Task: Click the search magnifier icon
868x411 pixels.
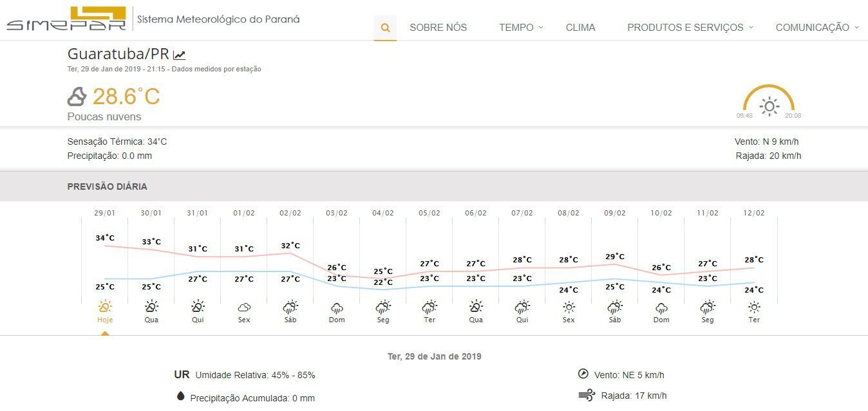Action: tap(385, 28)
